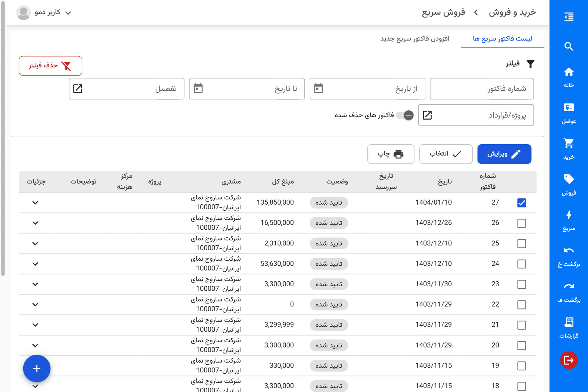Click مشتری column header

point(231,181)
